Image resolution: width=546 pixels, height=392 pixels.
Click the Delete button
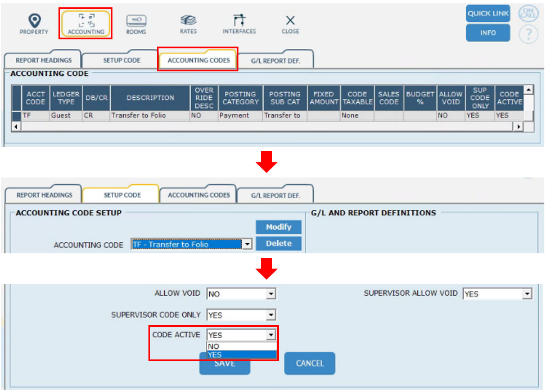(x=278, y=244)
